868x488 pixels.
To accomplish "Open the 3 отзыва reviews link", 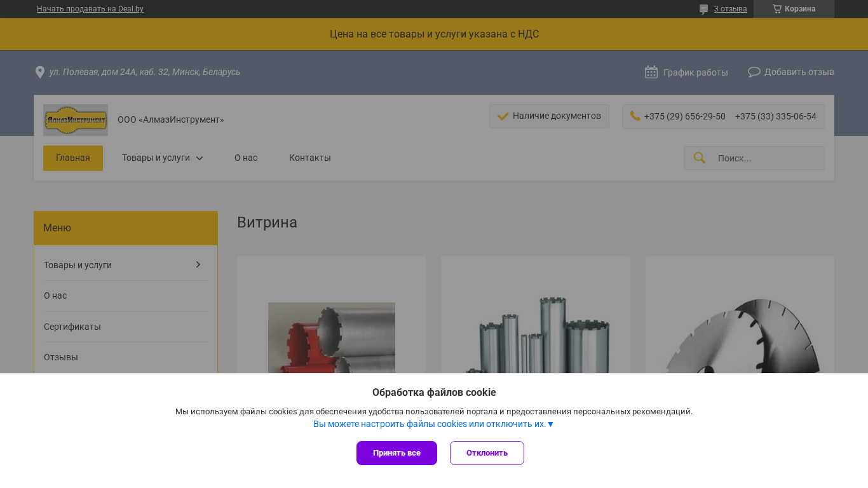I will (x=731, y=9).
